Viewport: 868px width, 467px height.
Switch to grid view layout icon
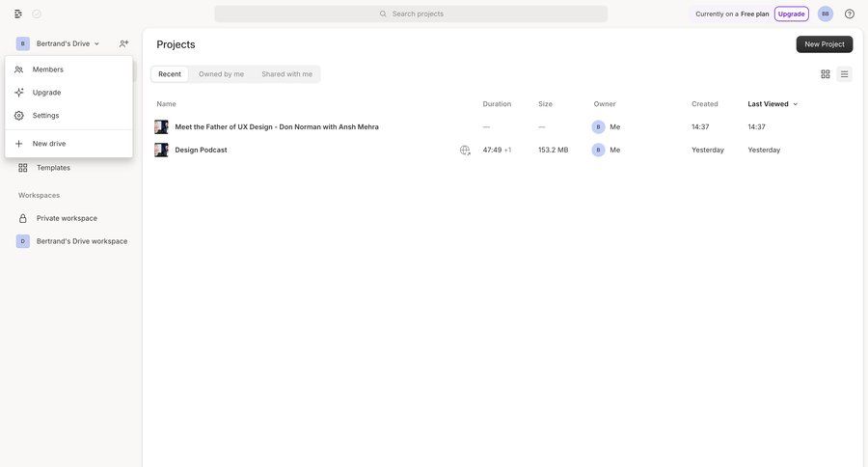click(x=826, y=74)
